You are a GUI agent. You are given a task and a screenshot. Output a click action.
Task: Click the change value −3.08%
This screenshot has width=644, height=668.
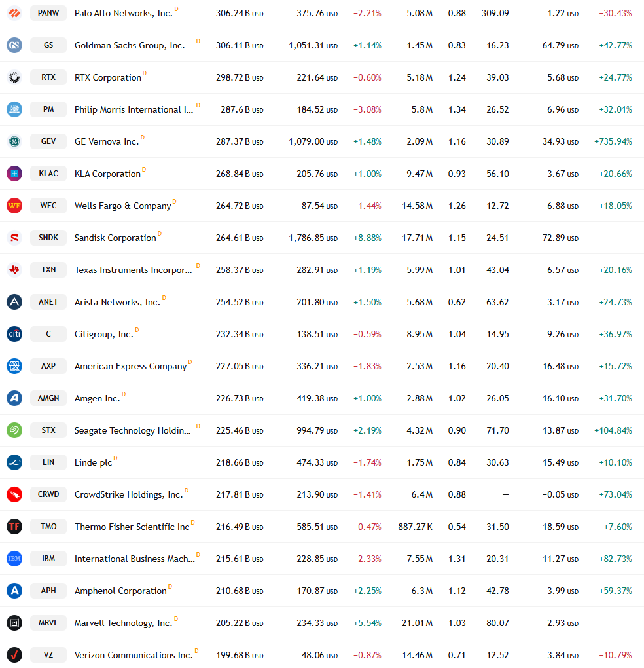click(x=367, y=109)
